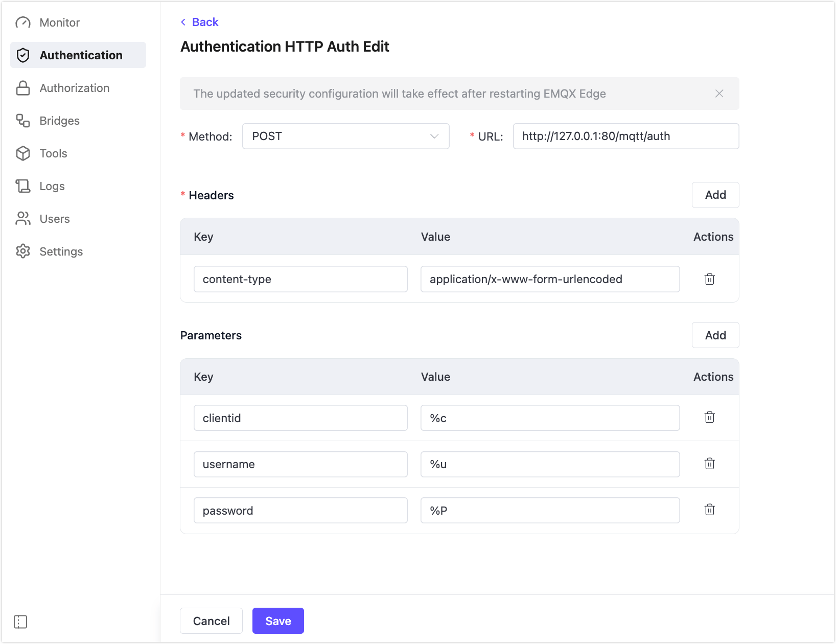Click the Bridges icon in sidebar
This screenshot has width=836, height=644.
[x=23, y=121]
